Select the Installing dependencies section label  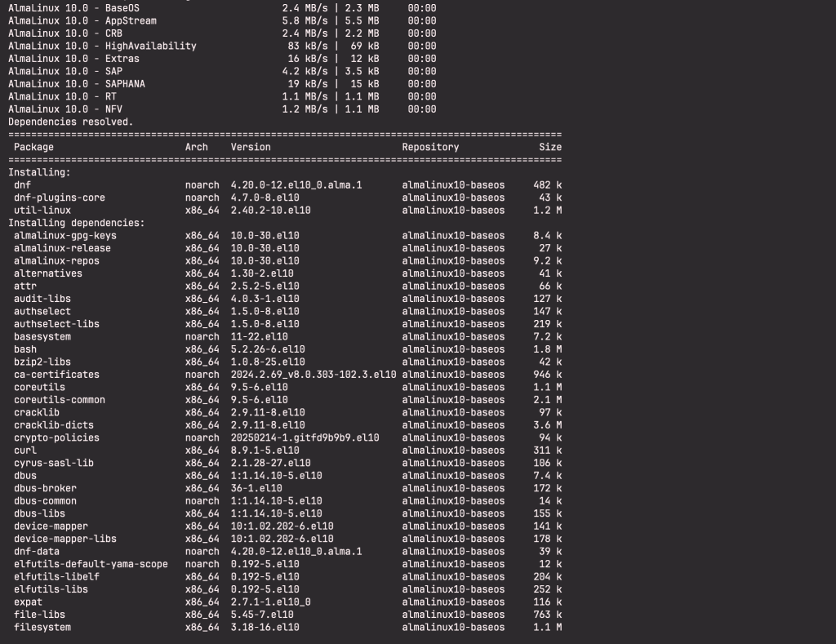click(69, 222)
